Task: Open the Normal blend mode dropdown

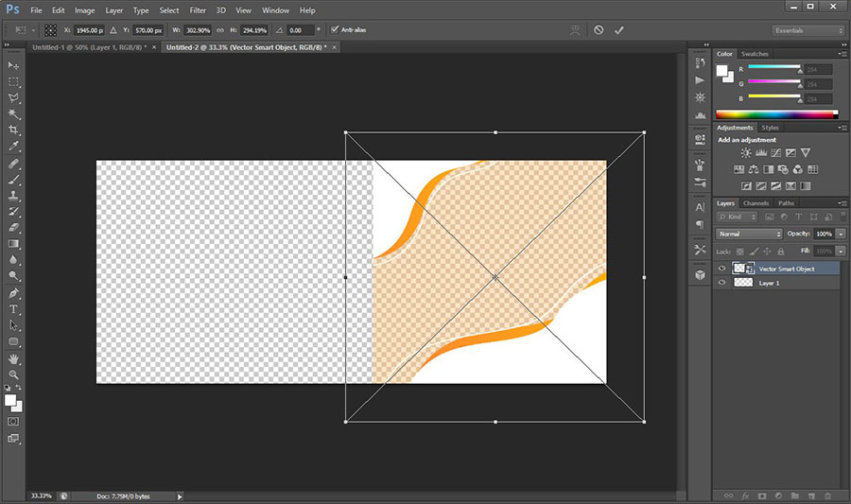Action: click(749, 234)
